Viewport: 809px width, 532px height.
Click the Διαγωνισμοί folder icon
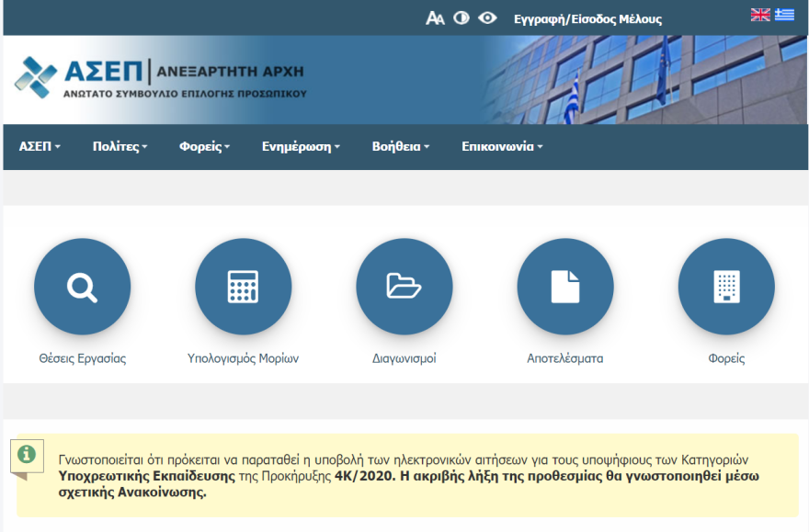click(404, 286)
